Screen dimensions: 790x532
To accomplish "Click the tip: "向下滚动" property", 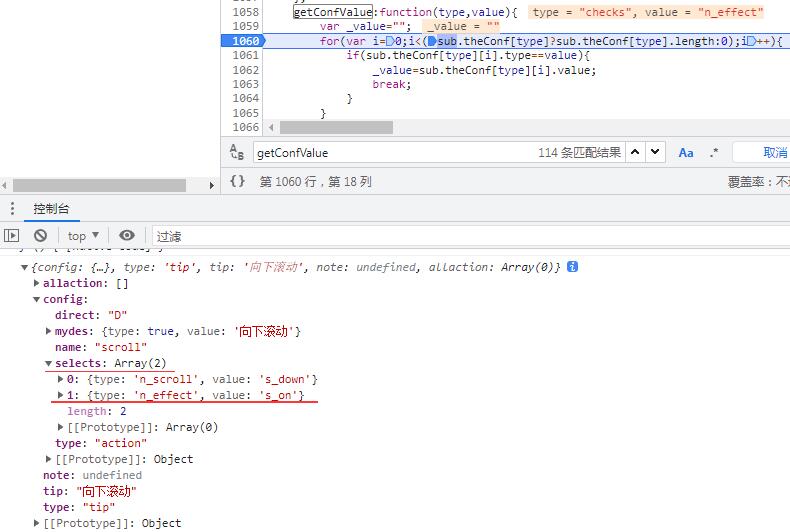I will tap(90, 491).
